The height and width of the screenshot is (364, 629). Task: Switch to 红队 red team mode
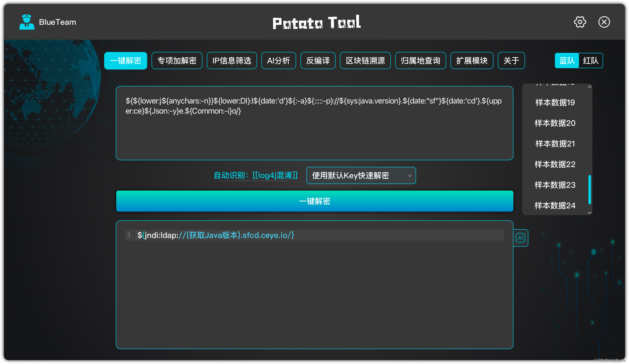[590, 61]
